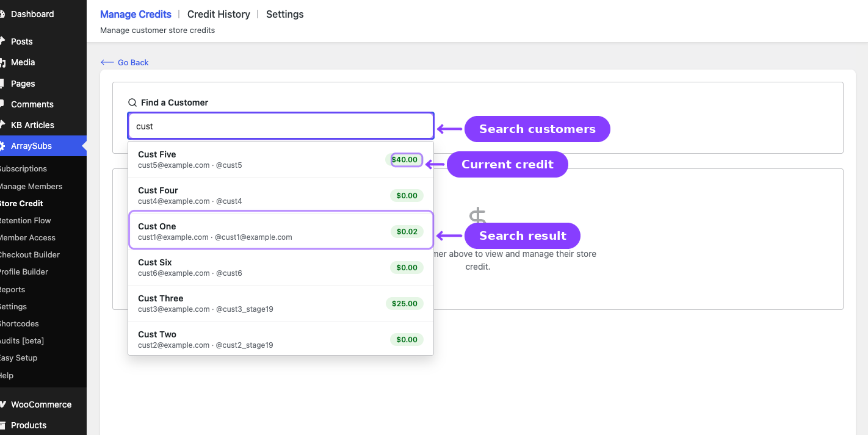The height and width of the screenshot is (435, 868).
Task: Open the Profile Builder submenu item
Action: click(23, 271)
